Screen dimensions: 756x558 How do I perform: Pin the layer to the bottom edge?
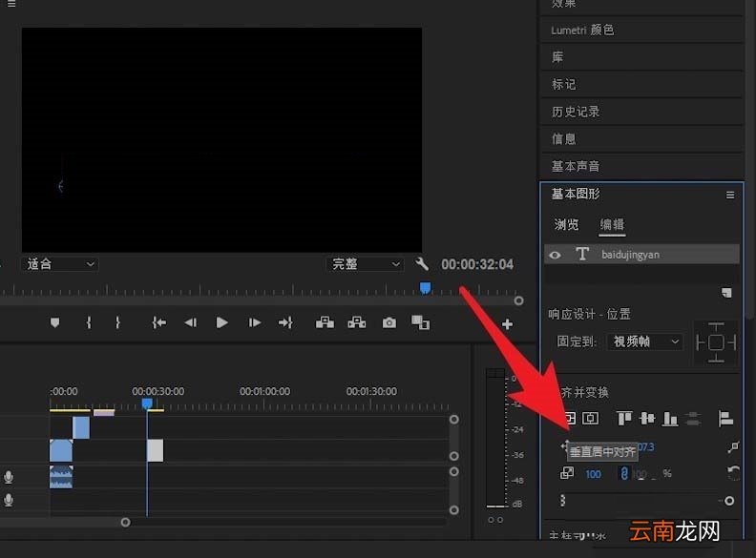(x=716, y=358)
